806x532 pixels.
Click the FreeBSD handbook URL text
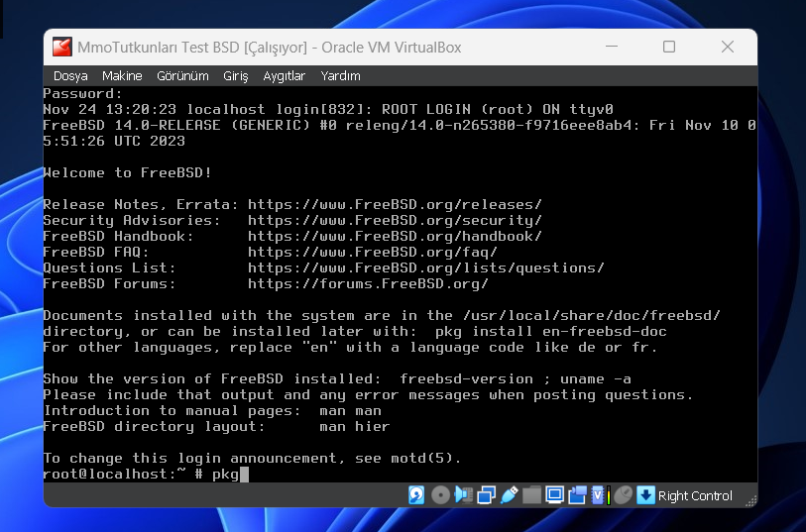(395, 236)
